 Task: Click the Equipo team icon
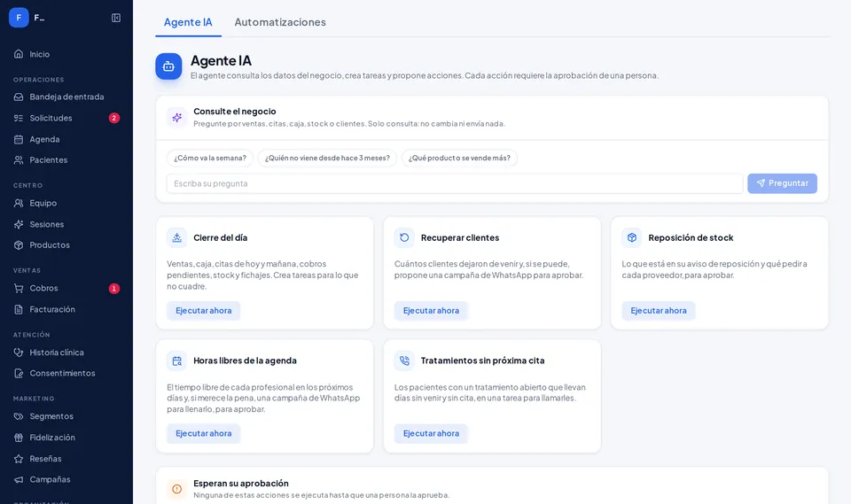pyautogui.click(x=19, y=203)
